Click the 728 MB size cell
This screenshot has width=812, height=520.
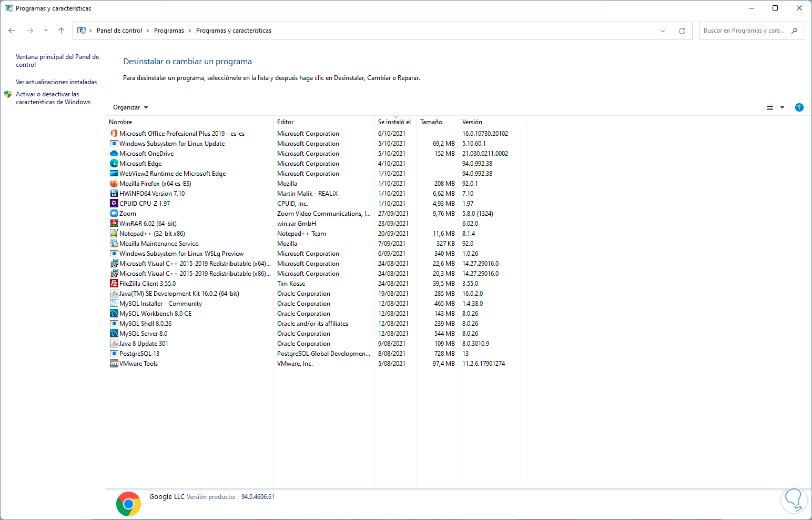444,354
